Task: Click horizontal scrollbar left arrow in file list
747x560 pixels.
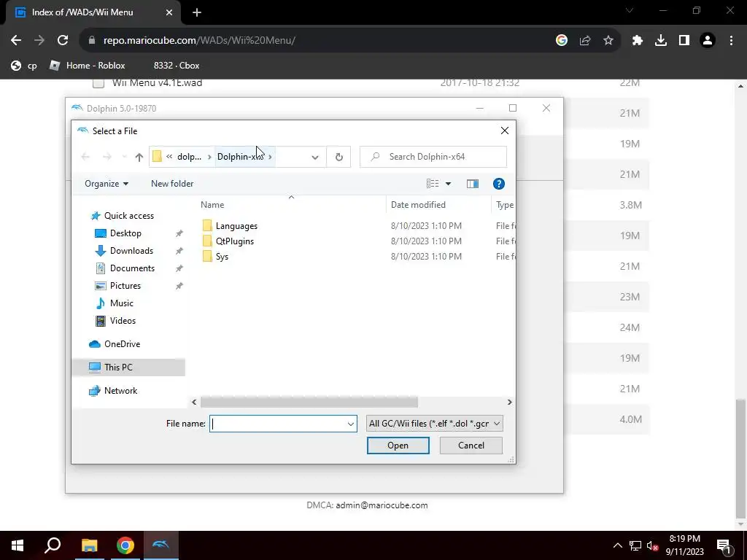Action: coord(194,402)
